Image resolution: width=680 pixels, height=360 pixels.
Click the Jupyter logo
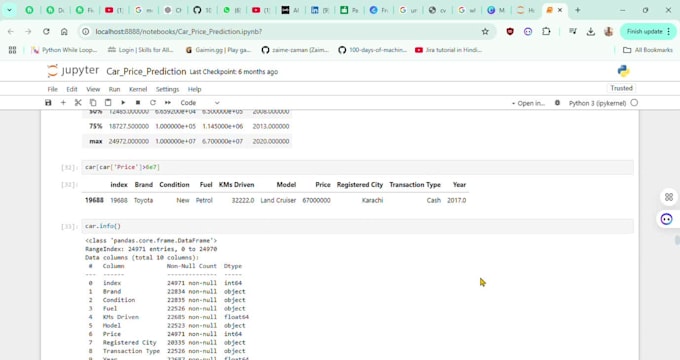click(x=73, y=71)
